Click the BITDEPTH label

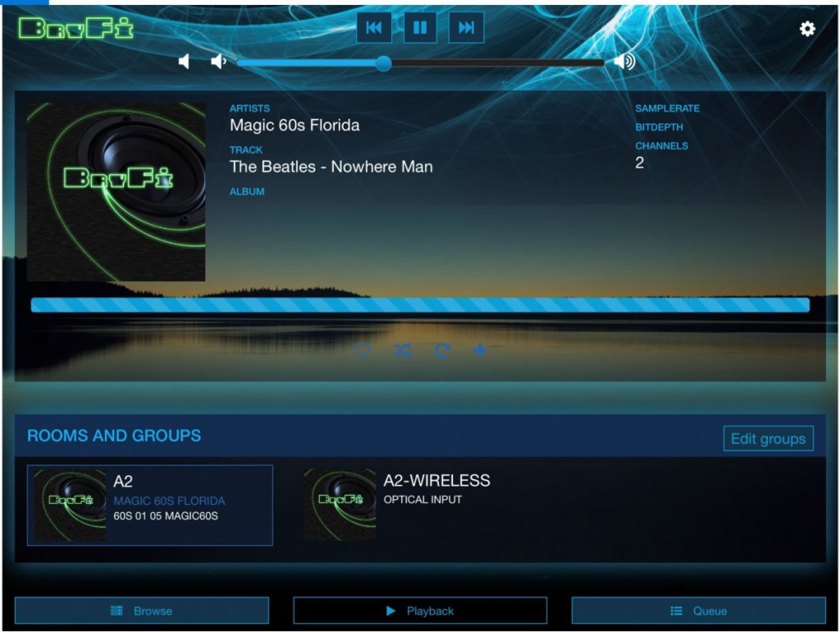pos(659,127)
